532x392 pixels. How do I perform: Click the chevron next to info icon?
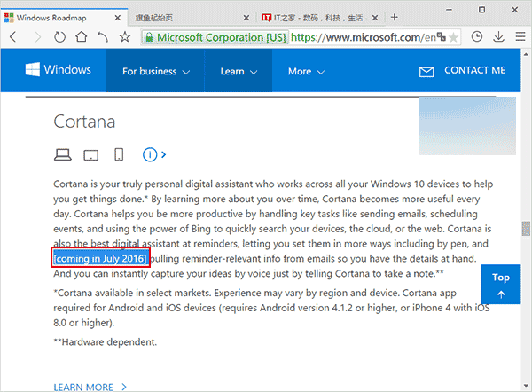(x=163, y=155)
